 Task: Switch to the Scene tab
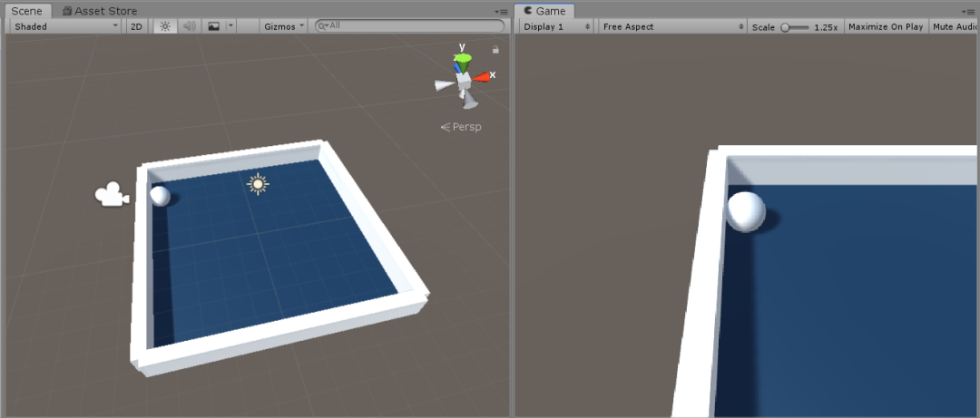click(x=26, y=11)
